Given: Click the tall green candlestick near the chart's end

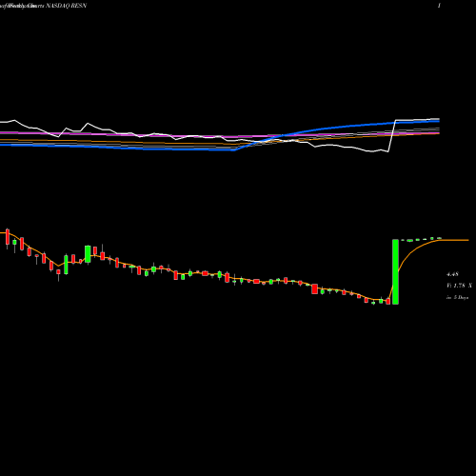Looking at the screenshot, I should pos(395,272).
